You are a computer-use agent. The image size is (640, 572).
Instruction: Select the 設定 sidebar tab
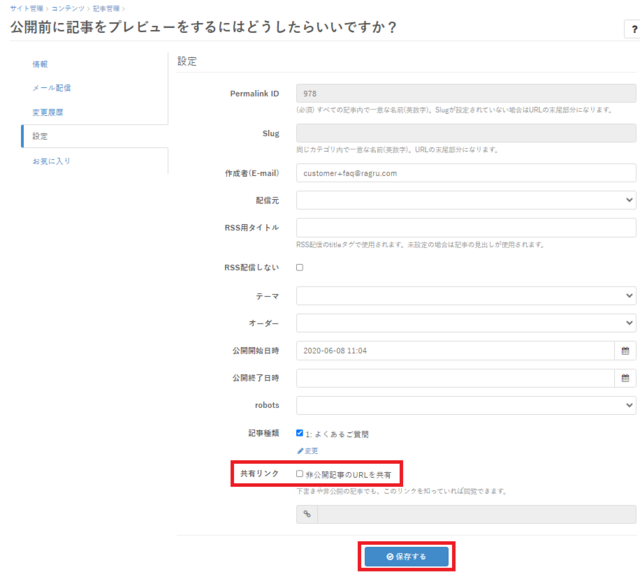point(95,136)
